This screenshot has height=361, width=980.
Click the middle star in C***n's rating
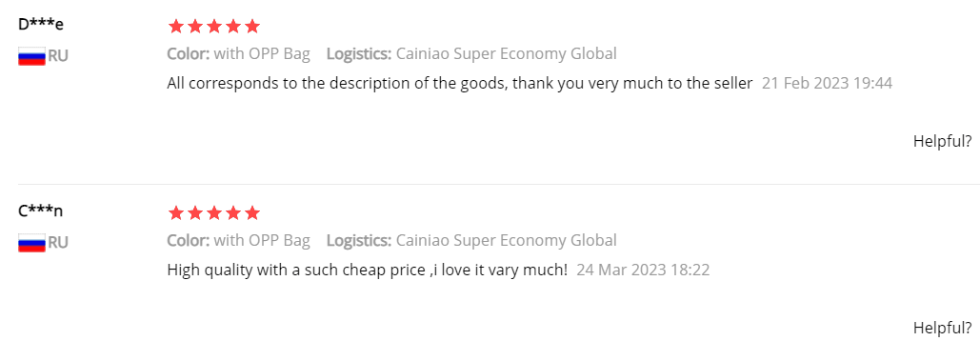[213, 213]
